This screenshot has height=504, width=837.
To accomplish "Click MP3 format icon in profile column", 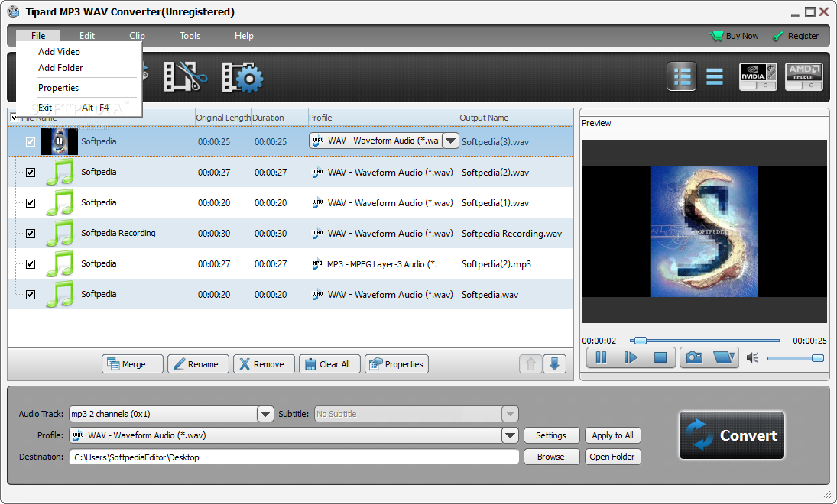I will pyautogui.click(x=317, y=263).
